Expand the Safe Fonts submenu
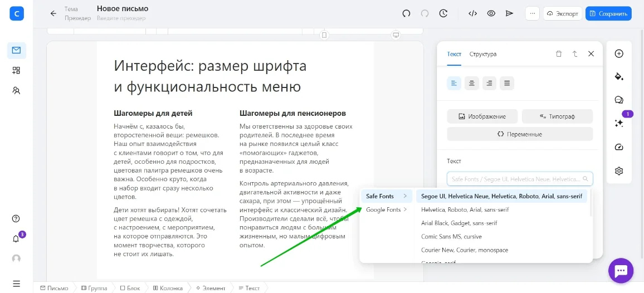Screen dimensions: 644x293 [x=387, y=196]
